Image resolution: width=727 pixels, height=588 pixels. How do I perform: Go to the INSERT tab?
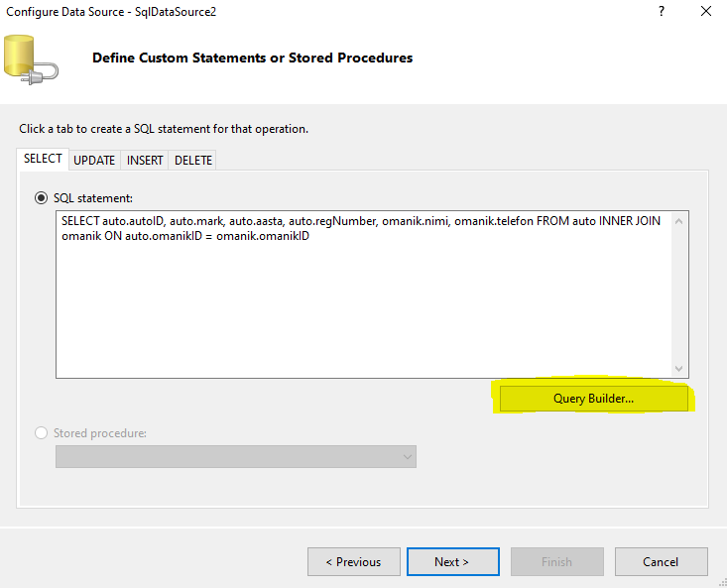click(x=145, y=160)
